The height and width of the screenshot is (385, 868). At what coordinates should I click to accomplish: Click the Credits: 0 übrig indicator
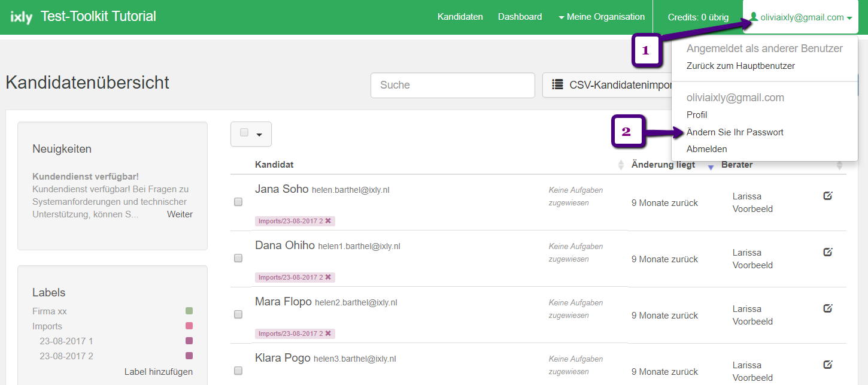pyautogui.click(x=698, y=17)
